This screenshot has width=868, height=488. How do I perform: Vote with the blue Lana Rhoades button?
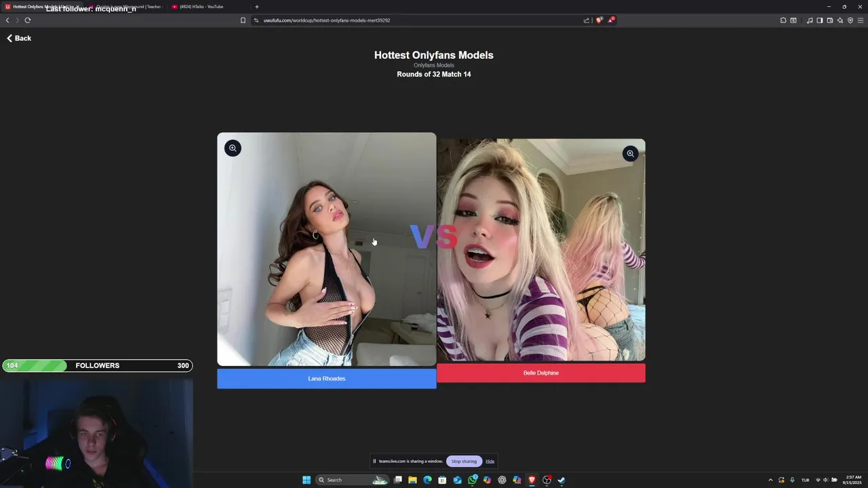[x=326, y=378]
